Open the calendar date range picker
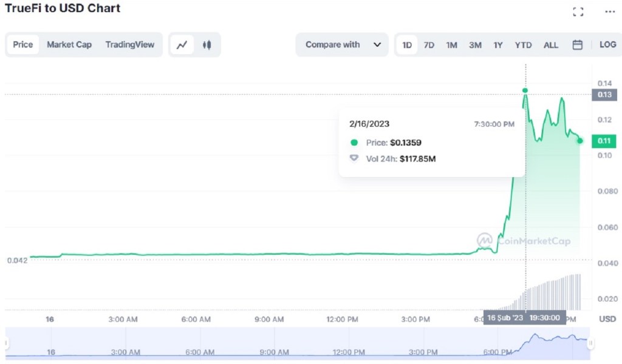The image size is (622, 364). (578, 45)
